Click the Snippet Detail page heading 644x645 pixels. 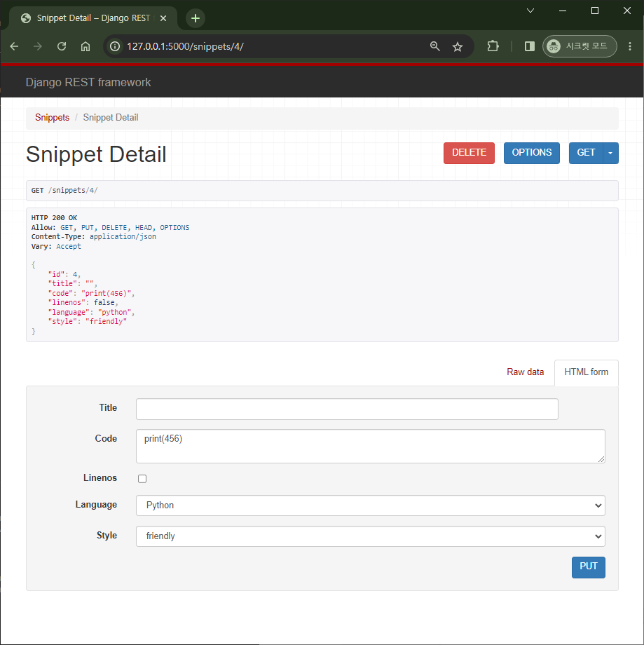pyautogui.click(x=96, y=154)
